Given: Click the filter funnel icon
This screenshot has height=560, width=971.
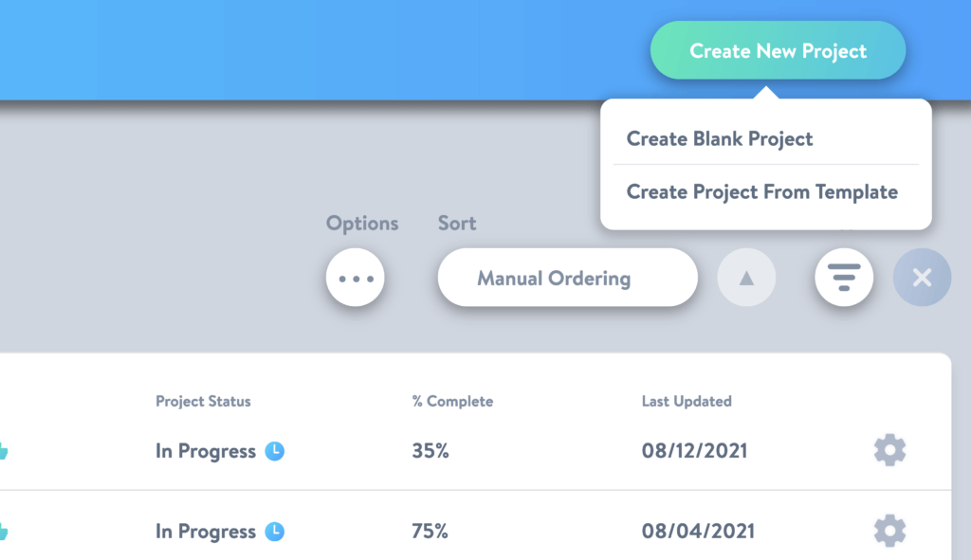Looking at the screenshot, I should click(x=843, y=278).
